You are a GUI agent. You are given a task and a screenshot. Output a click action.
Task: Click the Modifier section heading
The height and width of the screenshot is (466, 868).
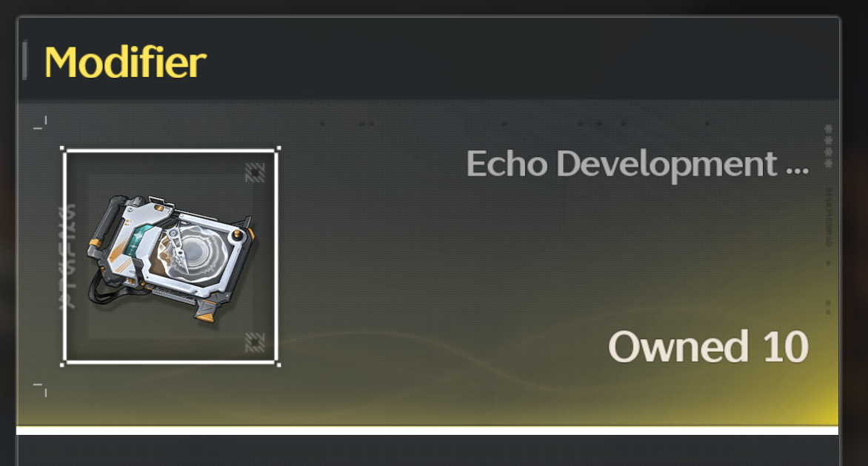(x=125, y=62)
